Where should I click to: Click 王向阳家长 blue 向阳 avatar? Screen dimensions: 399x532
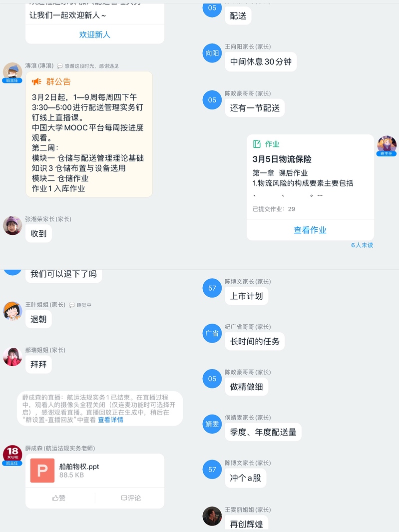pyautogui.click(x=212, y=53)
